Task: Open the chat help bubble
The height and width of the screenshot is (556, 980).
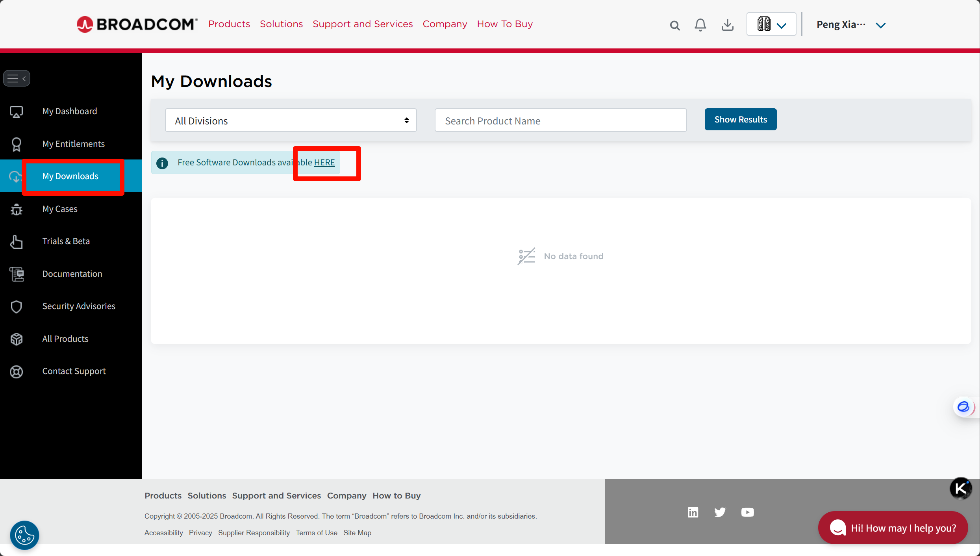Action: pyautogui.click(x=893, y=528)
